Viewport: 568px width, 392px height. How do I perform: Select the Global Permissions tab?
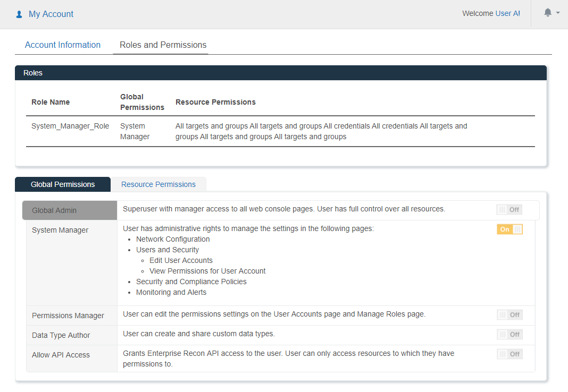(x=63, y=184)
